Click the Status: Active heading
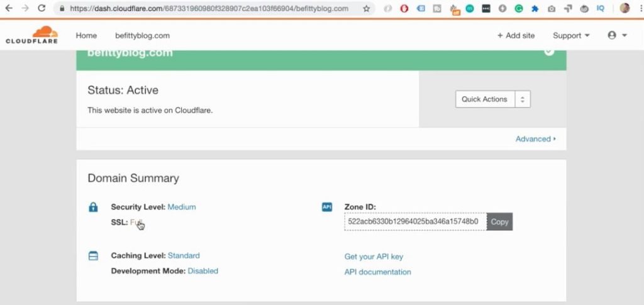The image size is (644, 305). [x=123, y=91]
